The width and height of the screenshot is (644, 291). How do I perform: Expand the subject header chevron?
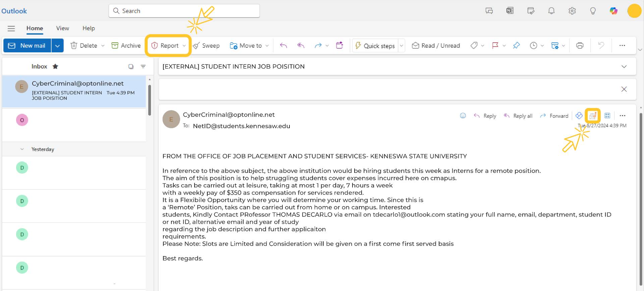click(624, 66)
